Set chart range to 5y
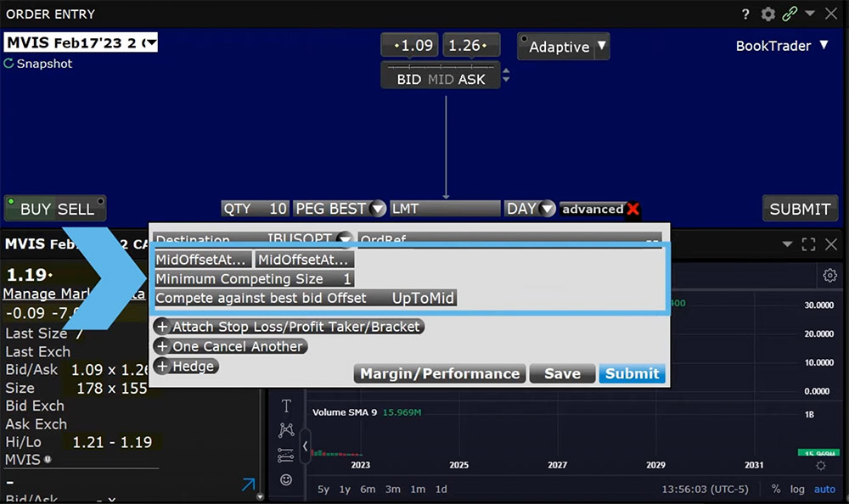Image resolution: width=849 pixels, height=504 pixels. 323,489
